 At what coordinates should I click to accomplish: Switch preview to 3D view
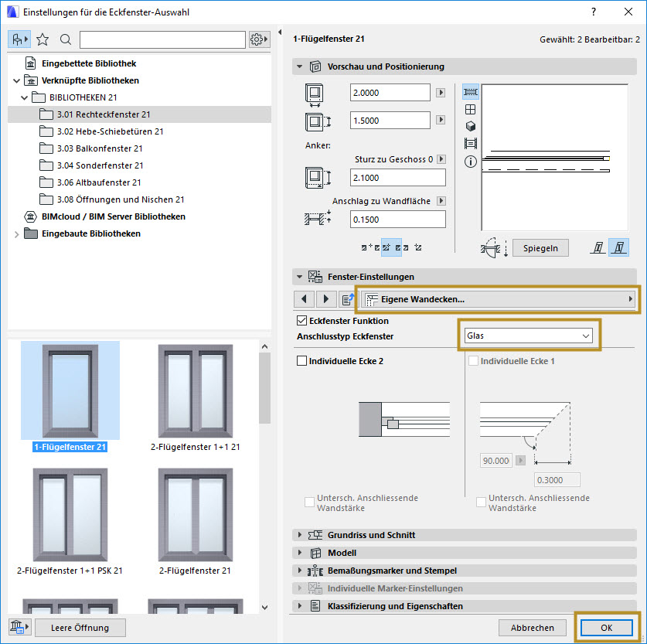pyautogui.click(x=471, y=126)
